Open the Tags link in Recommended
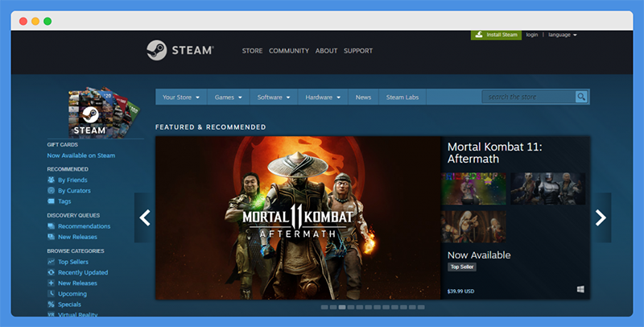644x327 pixels. click(x=64, y=201)
